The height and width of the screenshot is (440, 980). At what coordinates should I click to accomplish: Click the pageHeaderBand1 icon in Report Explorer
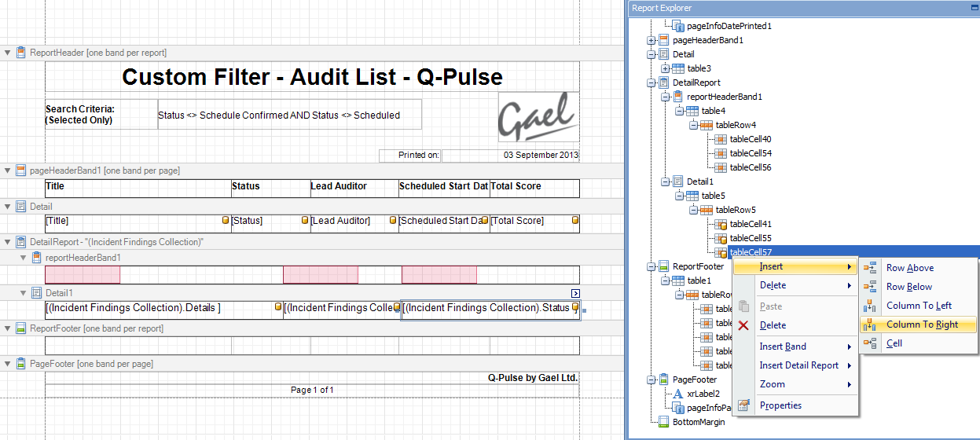coord(665,40)
